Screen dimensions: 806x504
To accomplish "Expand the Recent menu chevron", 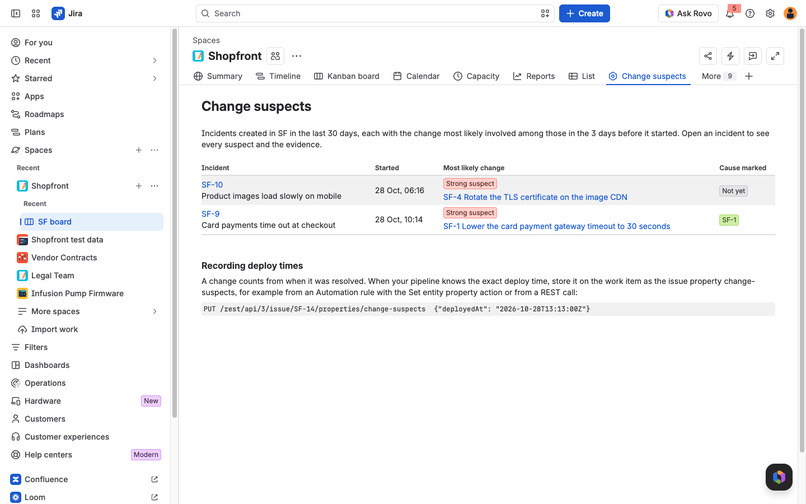I will point(154,61).
